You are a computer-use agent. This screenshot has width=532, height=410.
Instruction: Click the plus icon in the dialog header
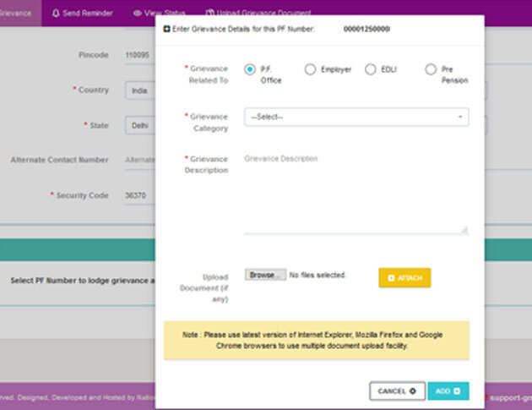(166, 29)
